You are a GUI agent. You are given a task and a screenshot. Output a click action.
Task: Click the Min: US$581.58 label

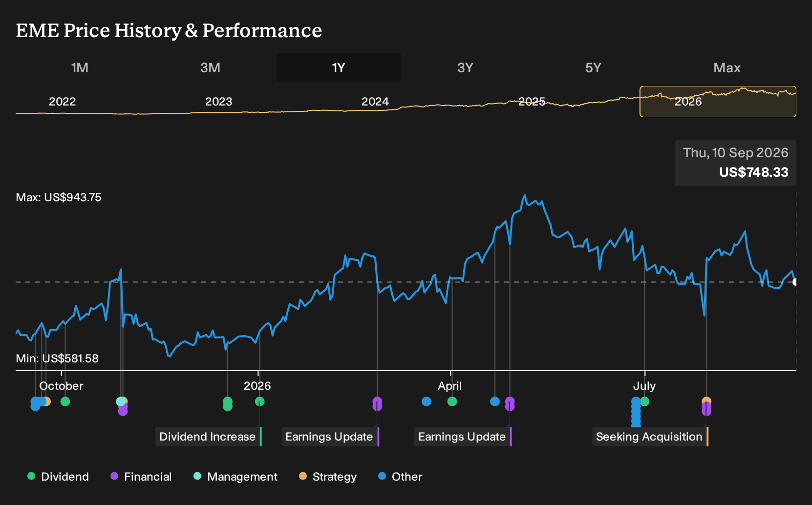(x=57, y=358)
